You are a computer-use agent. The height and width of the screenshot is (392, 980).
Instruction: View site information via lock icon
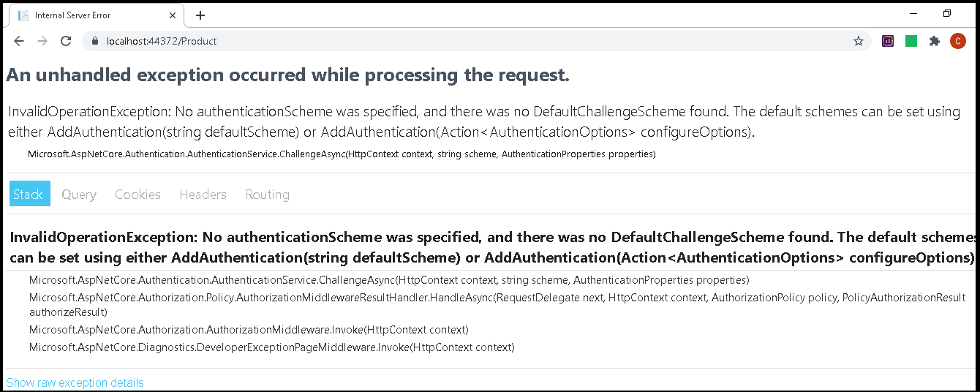coord(94,42)
